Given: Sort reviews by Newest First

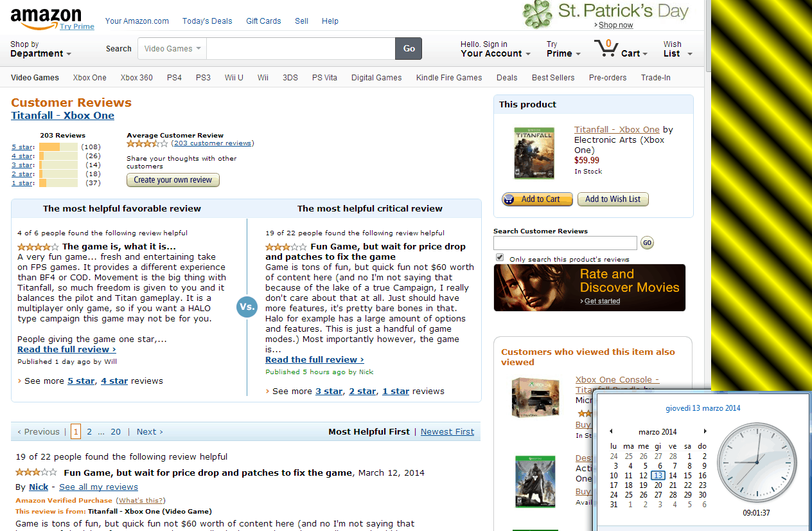Looking at the screenshot, I should tap(447, 432).
